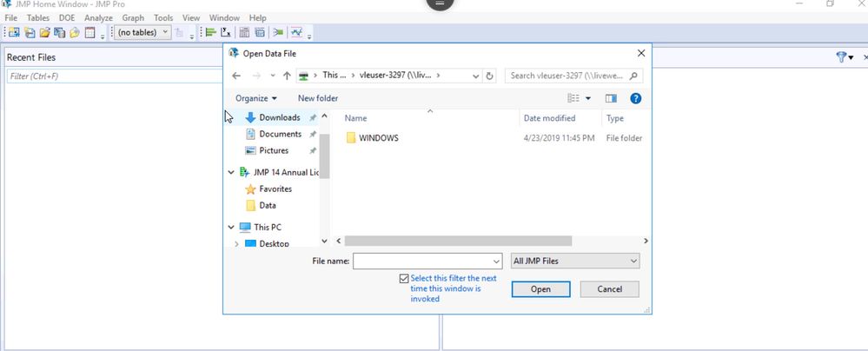Click the Graph Builder toolbar icon
Viewport: 868px width, 351px height.
pyautogui.click(x=296, y=33)
